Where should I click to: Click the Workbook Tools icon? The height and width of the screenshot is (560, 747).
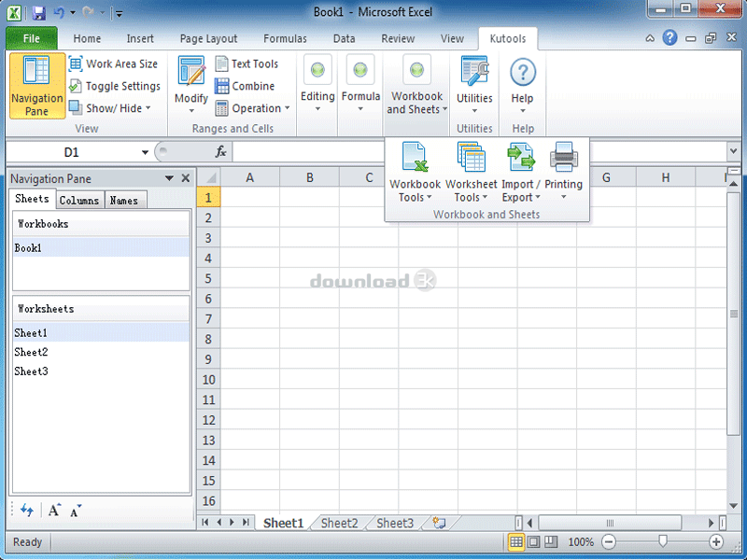(415, 159)
